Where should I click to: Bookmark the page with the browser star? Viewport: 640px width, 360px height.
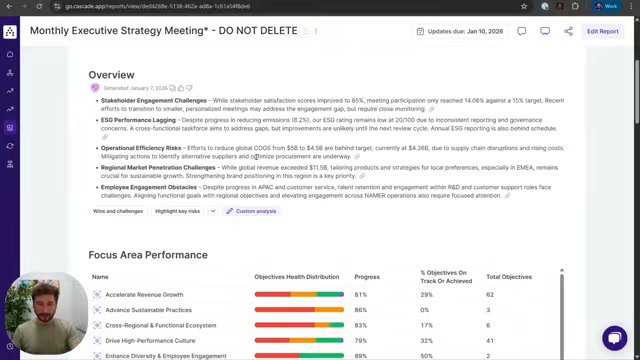click(x=524, y=6)
